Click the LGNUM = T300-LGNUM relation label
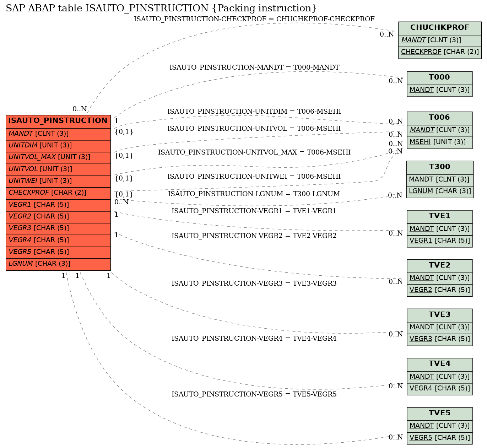This screenshot has width=487, height=448. click(254, 194)
